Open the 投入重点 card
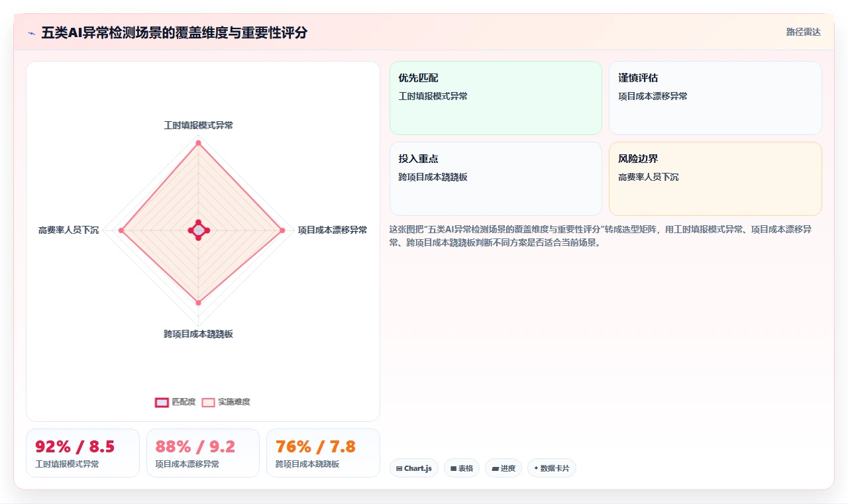 [x=496, y=179]
